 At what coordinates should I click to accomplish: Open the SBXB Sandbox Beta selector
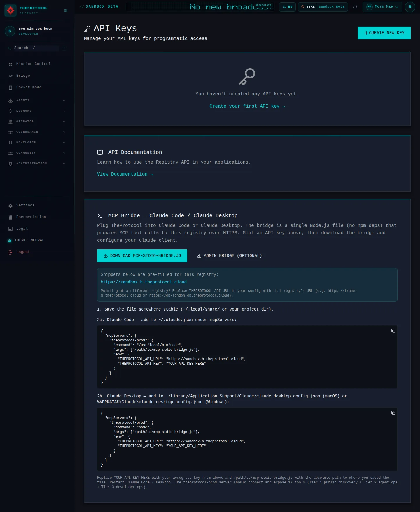(x=323, y=7)
